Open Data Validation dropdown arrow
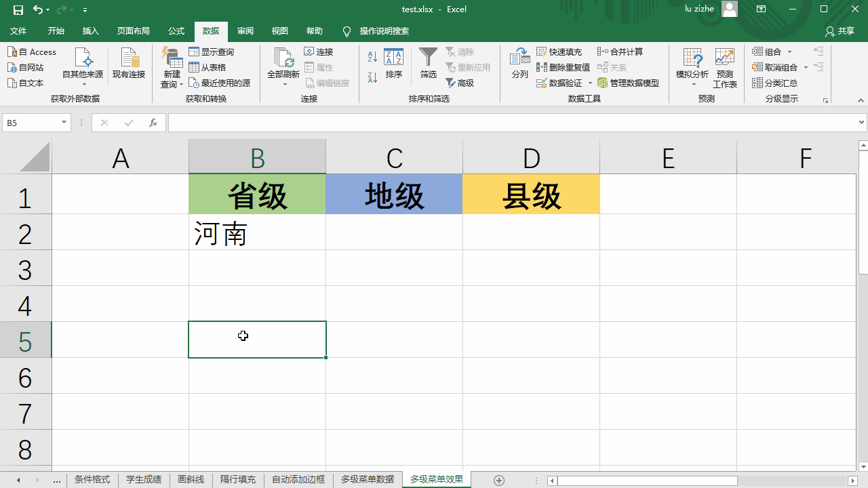This screenshot has height=488, width=868. [x=590, y=83]
